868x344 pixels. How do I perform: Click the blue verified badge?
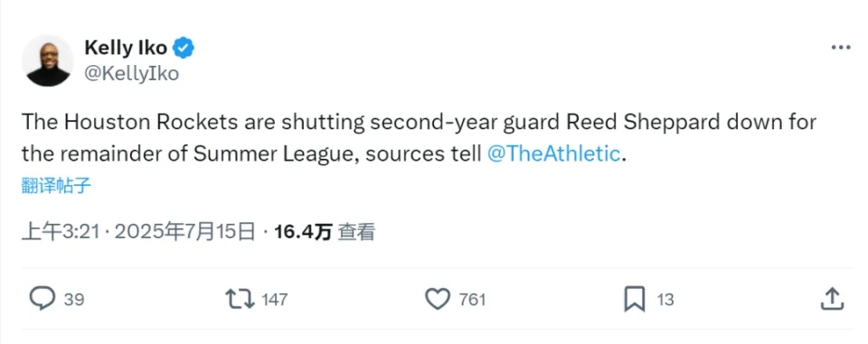coord(184,48)
